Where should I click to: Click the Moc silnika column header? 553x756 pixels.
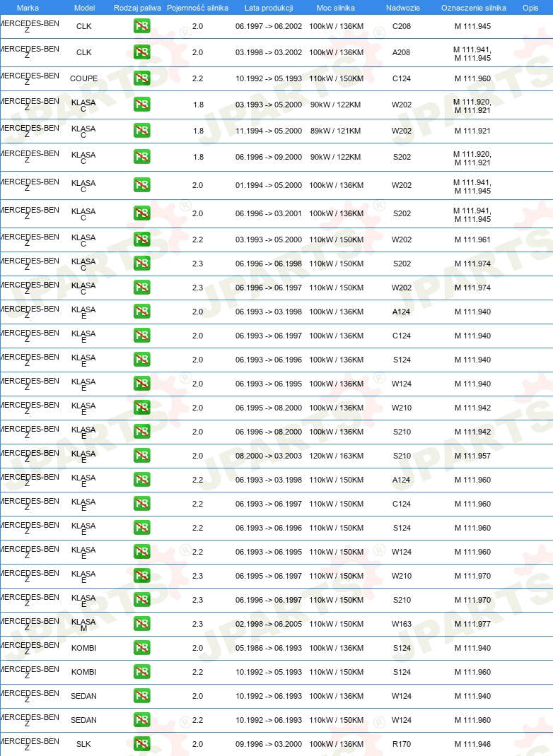coord(336,8)
